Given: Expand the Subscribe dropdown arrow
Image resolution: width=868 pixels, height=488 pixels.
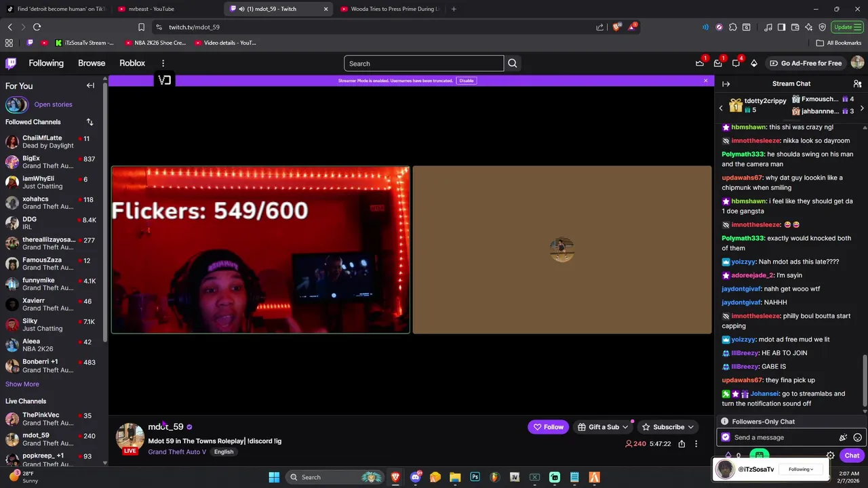Looking at the screenshot, I should (x=690, y=427).
